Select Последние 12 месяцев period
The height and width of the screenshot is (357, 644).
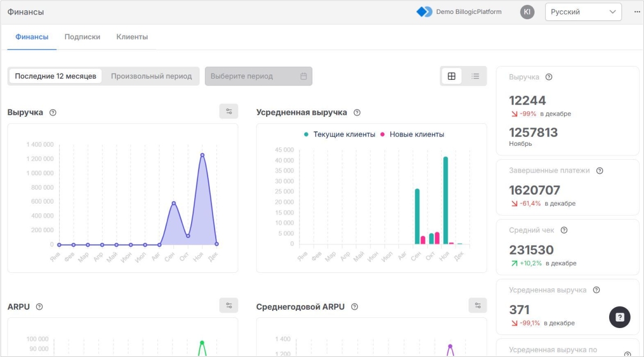tap(55, 76)
